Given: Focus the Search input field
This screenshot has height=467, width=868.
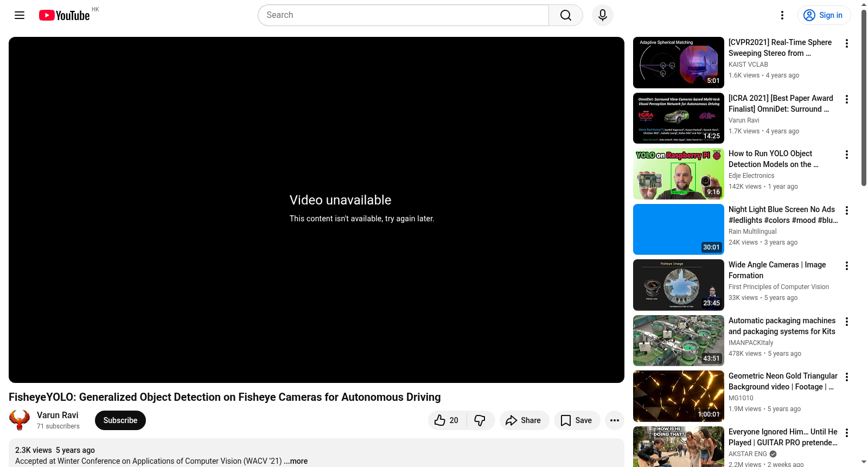Looking at the screenshot, I should pyautogui.click(x=404, y=15).
